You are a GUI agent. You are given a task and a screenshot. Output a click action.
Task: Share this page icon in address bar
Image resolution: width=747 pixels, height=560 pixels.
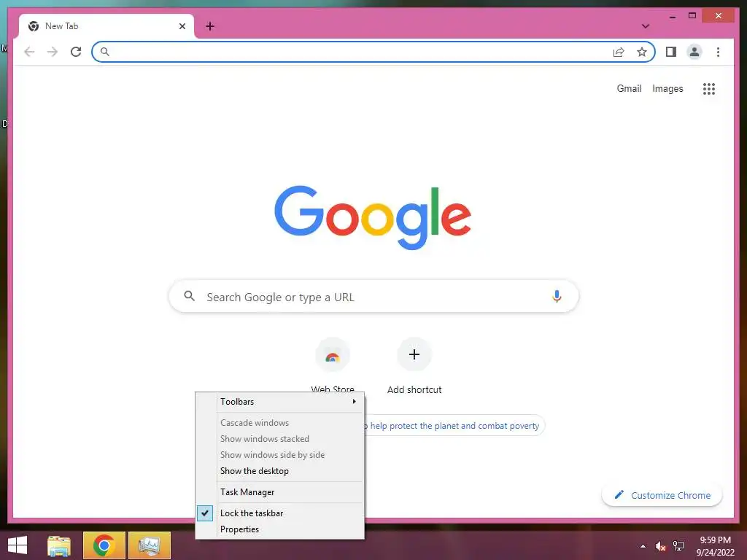[619, 52]
